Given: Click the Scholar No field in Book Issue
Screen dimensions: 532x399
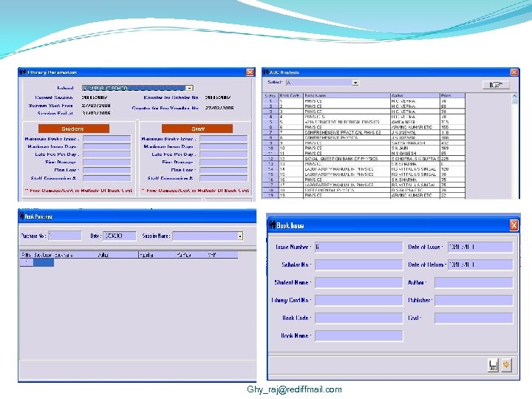Looking at the screenshot, I should point(358,265).
